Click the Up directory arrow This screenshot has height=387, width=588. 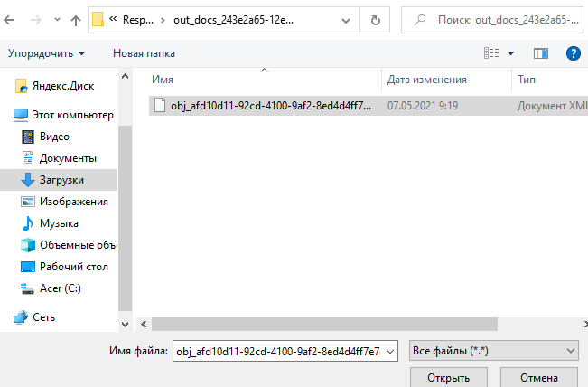click(74, 19)
